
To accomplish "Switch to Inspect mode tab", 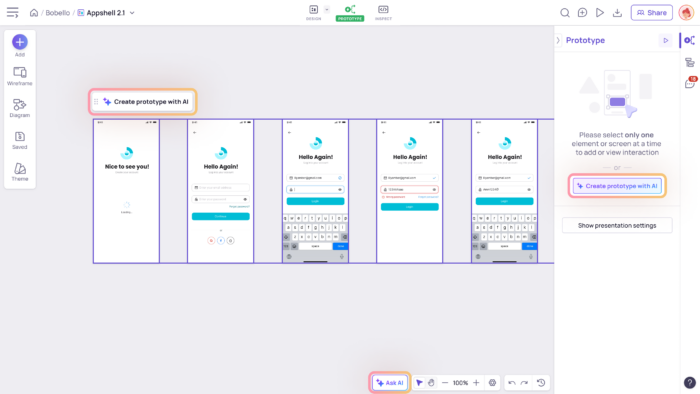I will 383,12.
